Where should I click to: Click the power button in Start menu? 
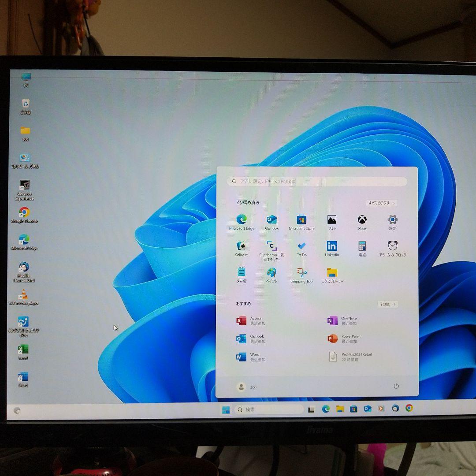coord(396,386)
